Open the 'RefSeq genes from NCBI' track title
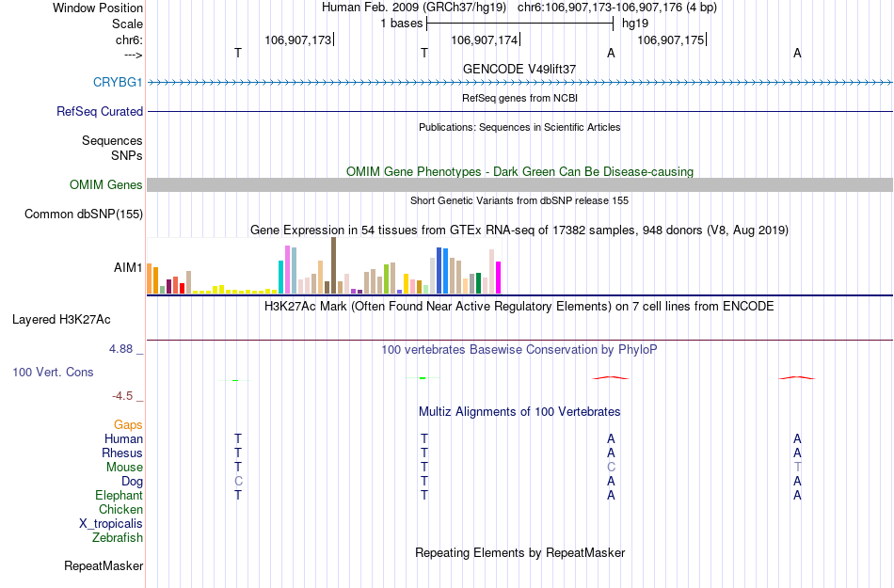This screenshot has width=894, height=588. tap(519, 98)
